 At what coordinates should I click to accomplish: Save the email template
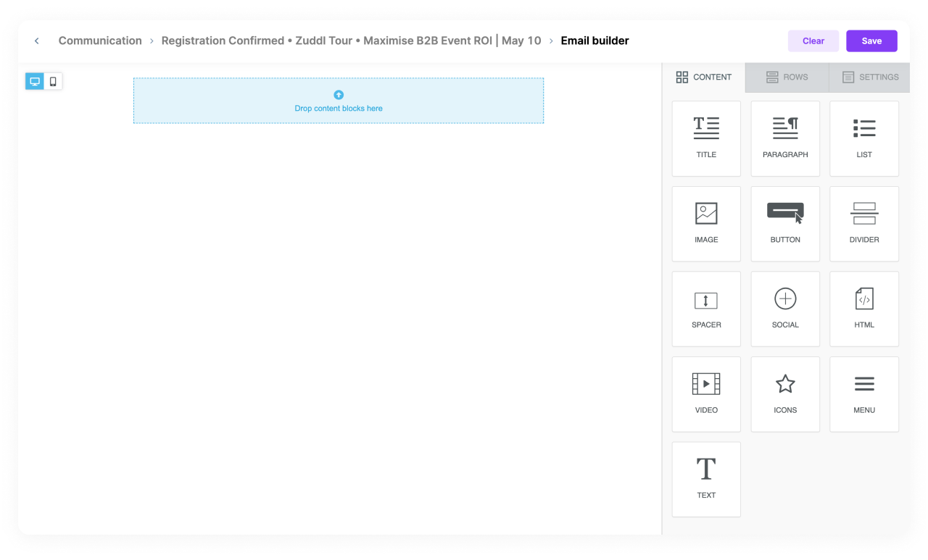click(x=871, y=41)
